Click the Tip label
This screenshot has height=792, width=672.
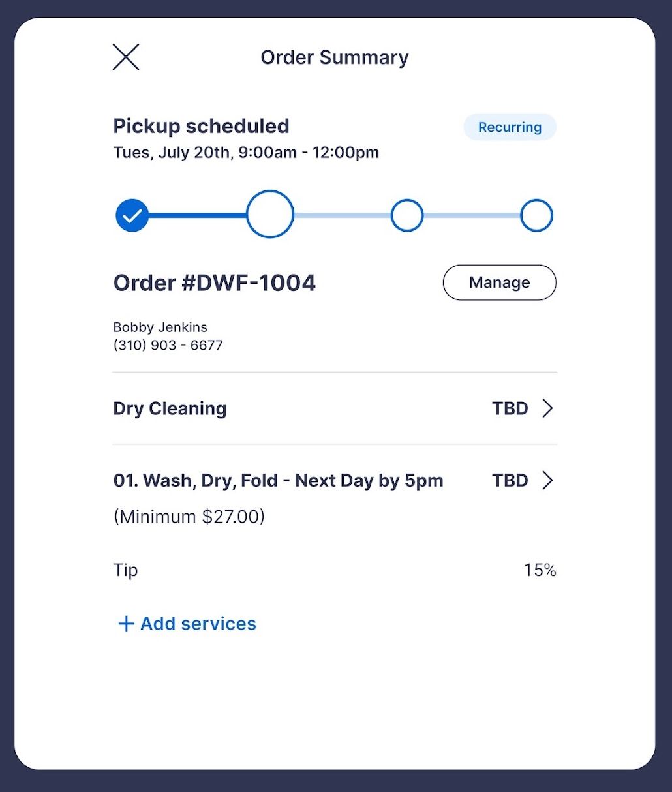click(125, 570)
